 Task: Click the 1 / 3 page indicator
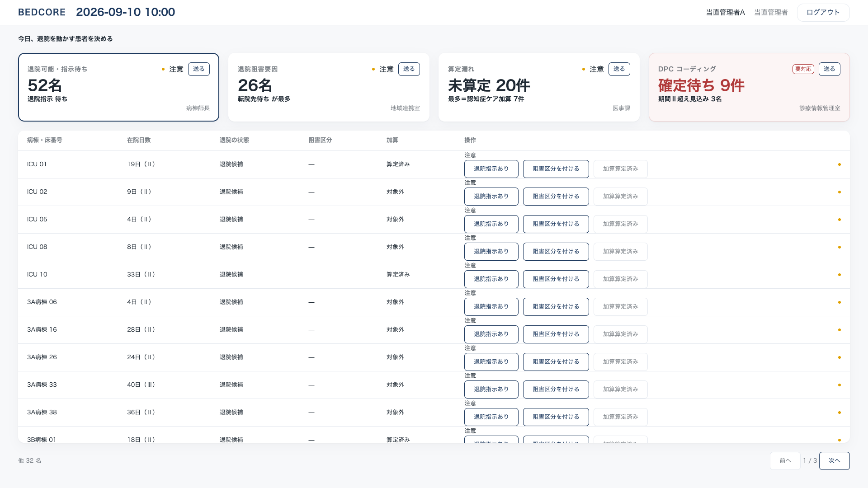click(x=810, y=461)
